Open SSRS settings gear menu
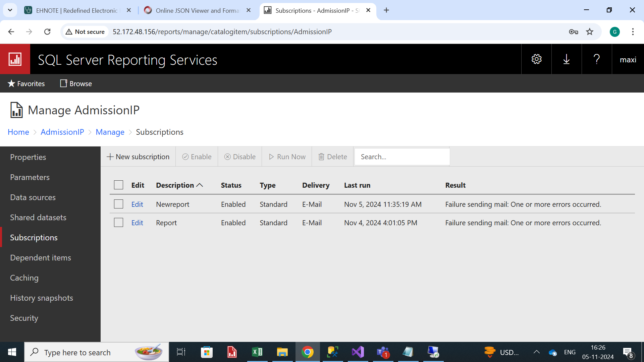644x362 pixels. (536, 59)
